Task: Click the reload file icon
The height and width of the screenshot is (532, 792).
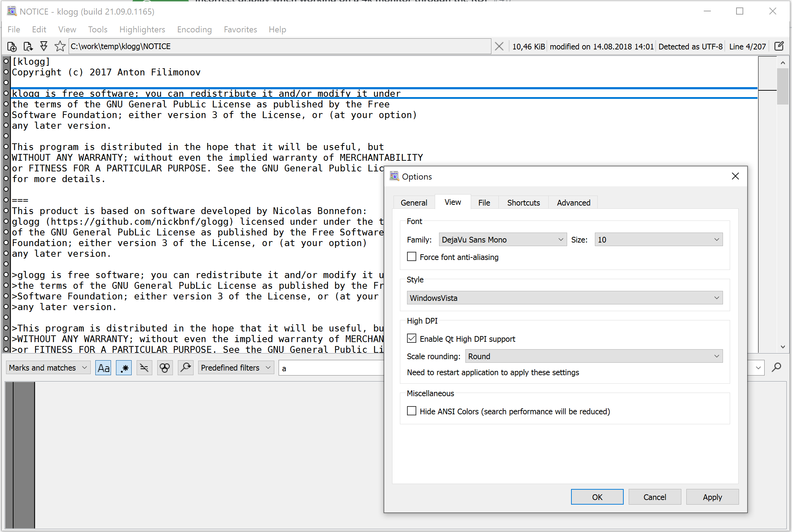Action: pyautogui.click(x=28, y=47)
